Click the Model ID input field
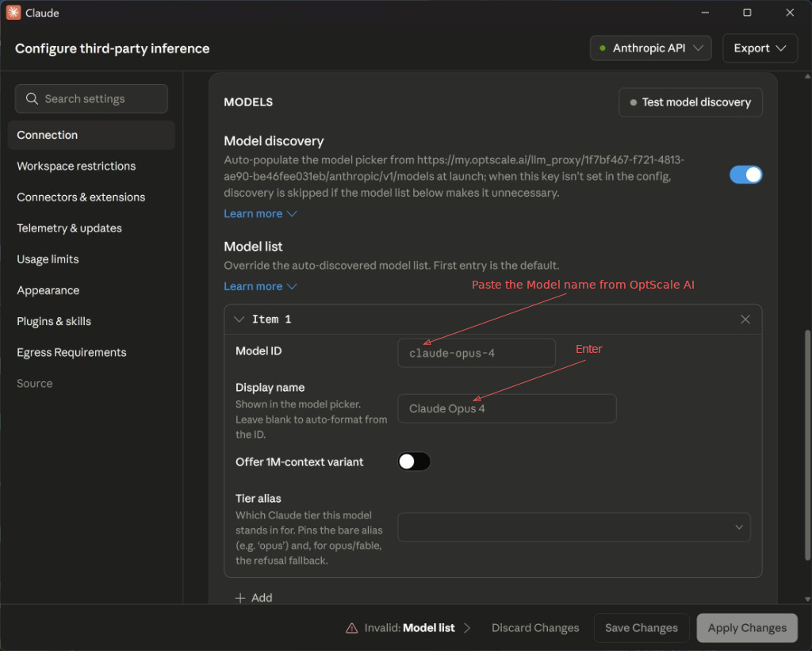 (x=477, y=353)
